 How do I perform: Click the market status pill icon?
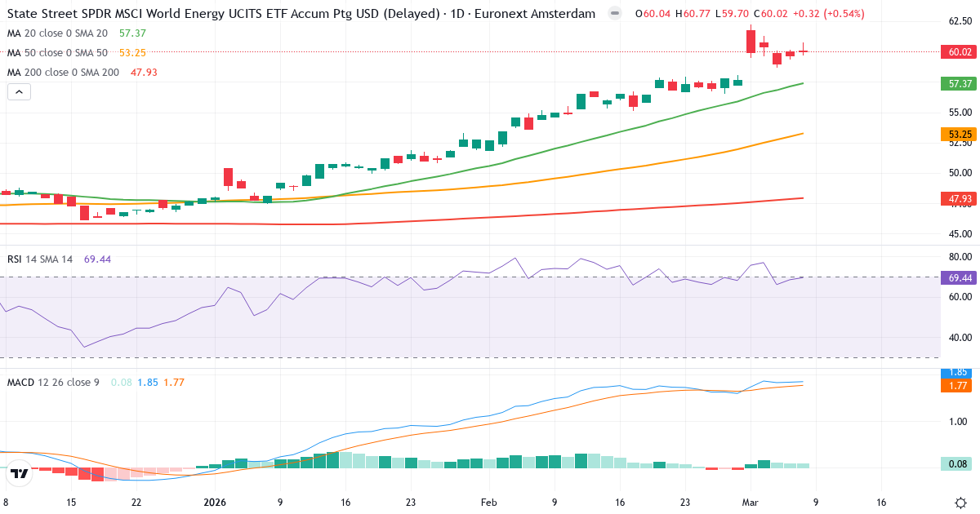click(615, 14)
